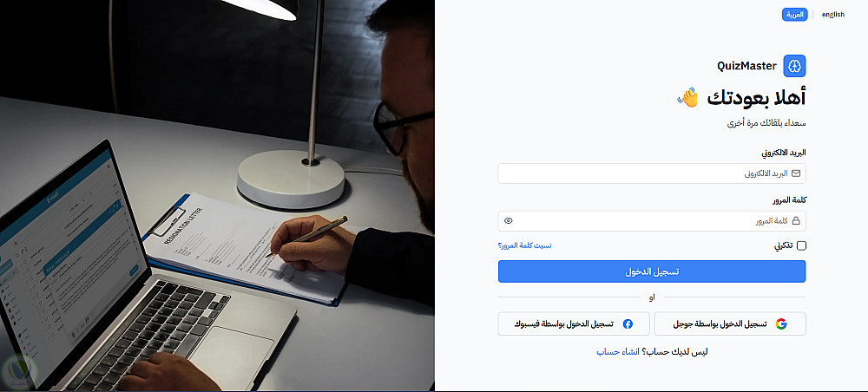This screenshot has height=392, width=868.
Task: Switch language to english
Action: click(x=833, y=15)
